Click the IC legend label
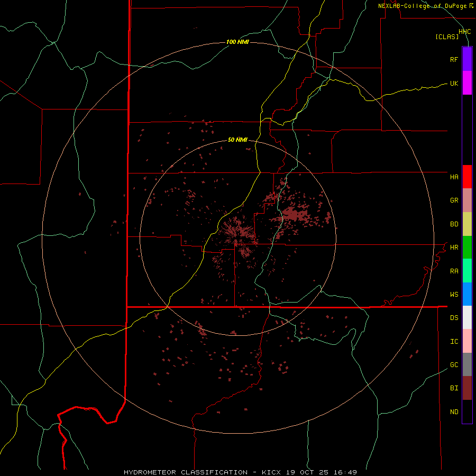 pos(454,342)
